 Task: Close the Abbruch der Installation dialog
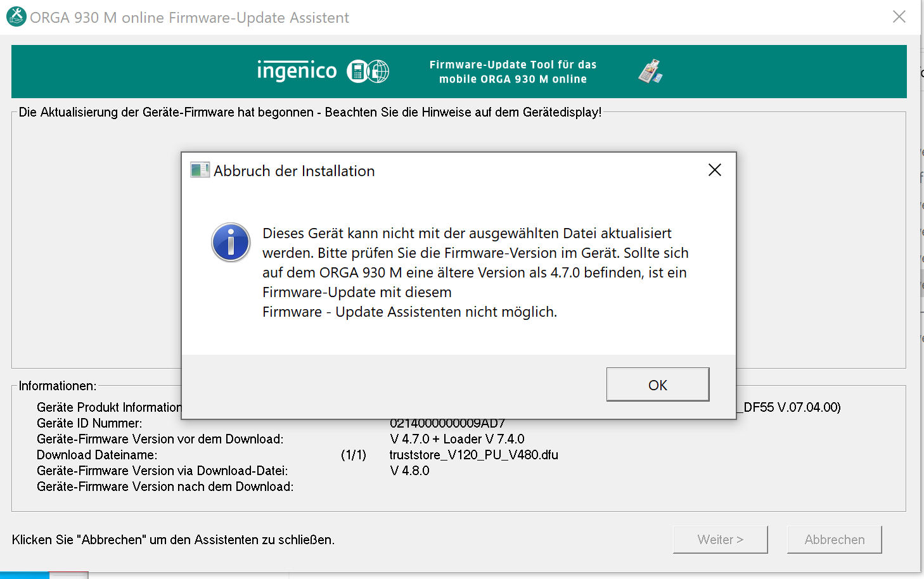[715, 170]
